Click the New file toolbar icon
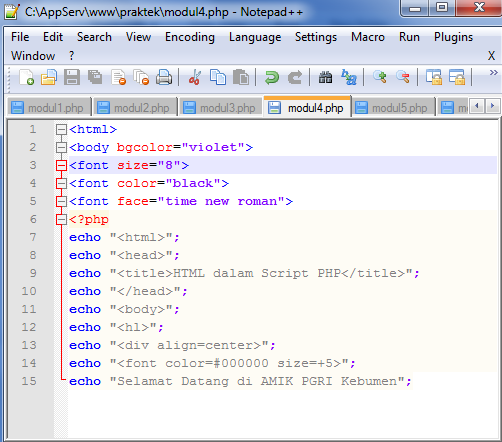Image resolution: width=502 pixels, height=442 pixels. 27,77
